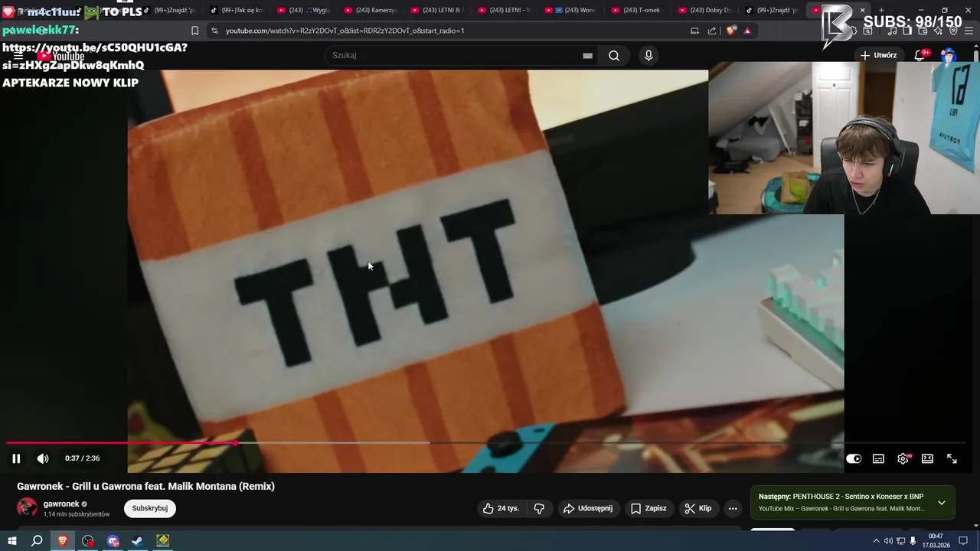Show hidden system tray icons
The width and height of the screenshot is (980, 551).
tap(876, 541)
